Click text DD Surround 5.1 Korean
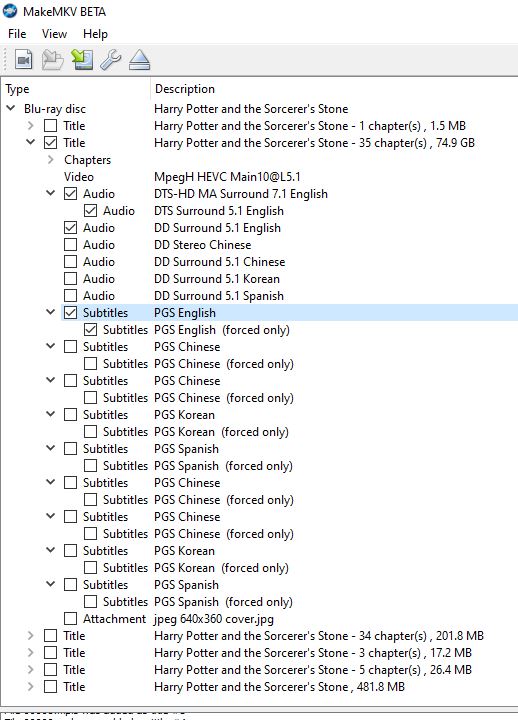Image resolution: width=518 pixels, height=720 pixels. (x=217, y=279)
